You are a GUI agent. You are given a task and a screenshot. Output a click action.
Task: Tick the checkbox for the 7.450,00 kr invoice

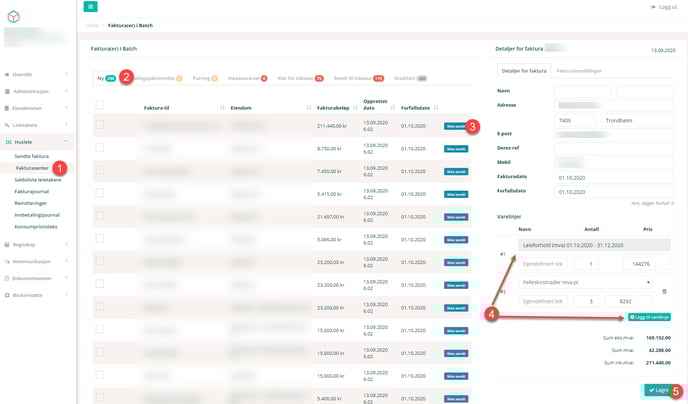point(100,170)
